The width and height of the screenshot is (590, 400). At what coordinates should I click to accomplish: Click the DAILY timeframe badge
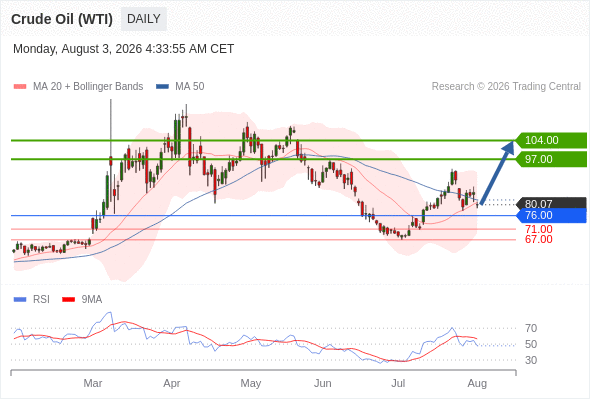coord(144,19)
